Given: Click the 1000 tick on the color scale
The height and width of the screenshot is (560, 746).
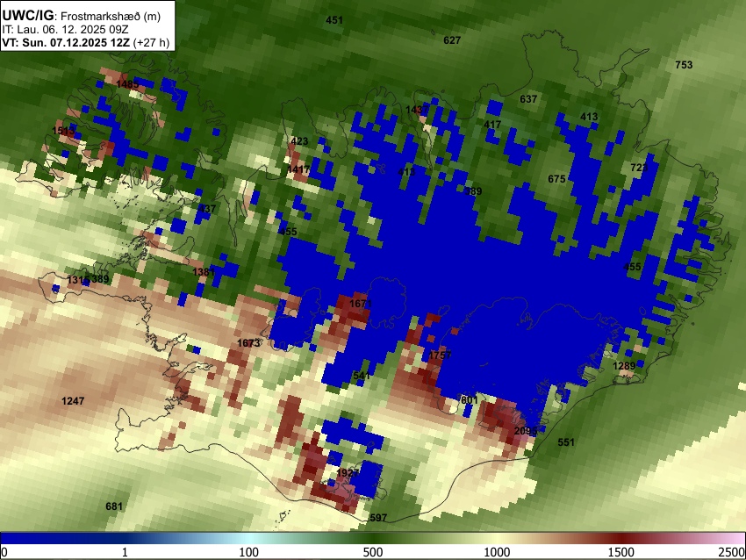Looking at the screenshot, I should tap(497, 552).
